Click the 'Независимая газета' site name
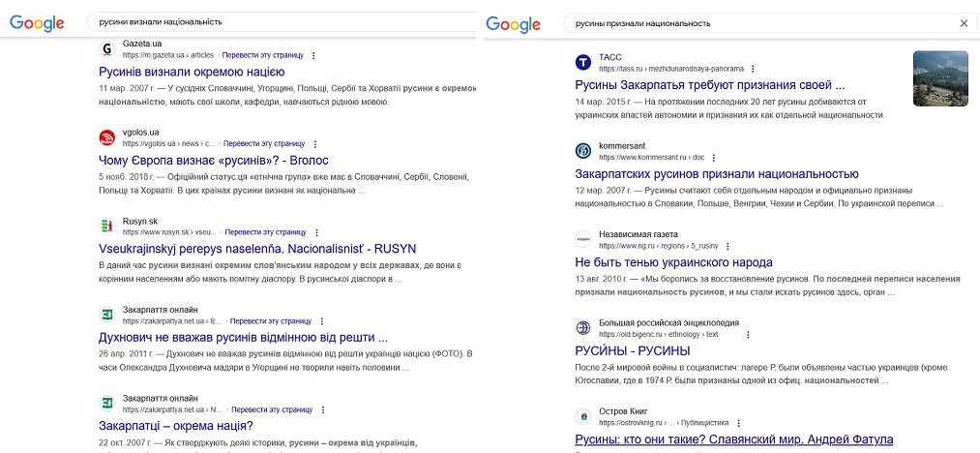Viewport: 980px width, 453px height. pos(638,234)
